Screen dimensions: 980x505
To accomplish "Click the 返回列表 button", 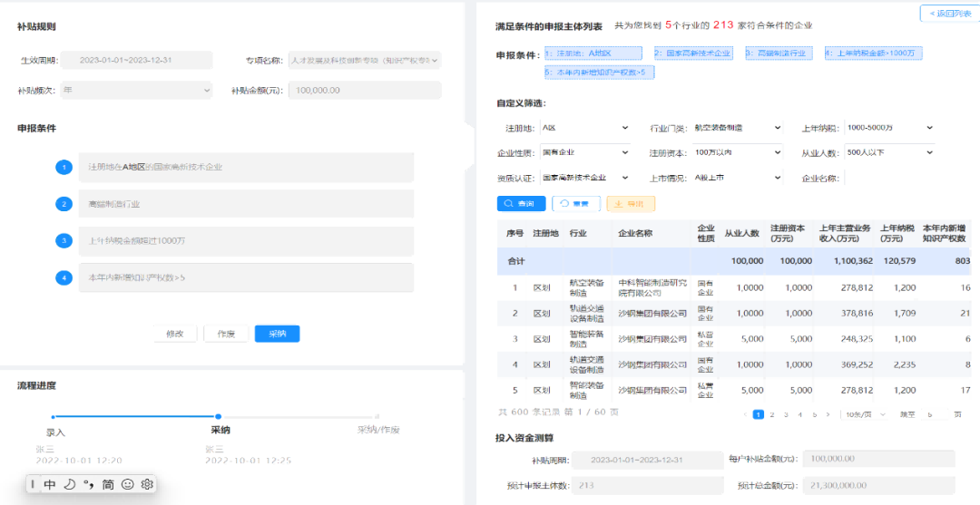I will tap(948, 14).
